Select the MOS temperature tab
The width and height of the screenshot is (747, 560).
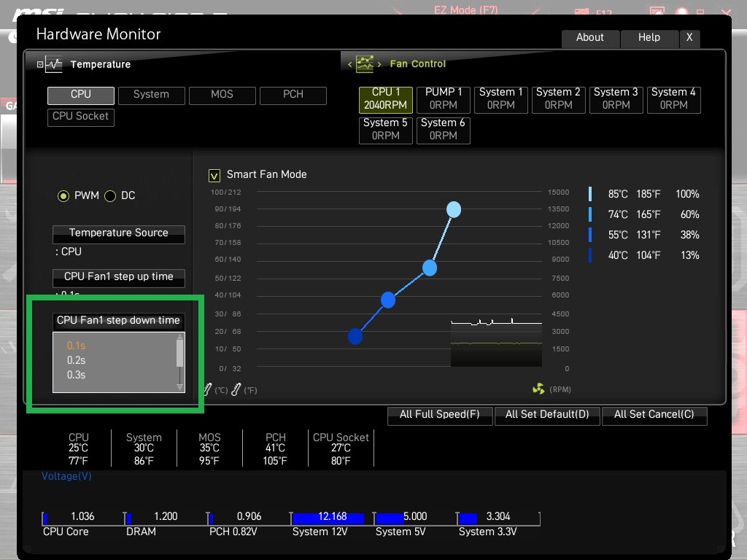click(x=222, y=96)
